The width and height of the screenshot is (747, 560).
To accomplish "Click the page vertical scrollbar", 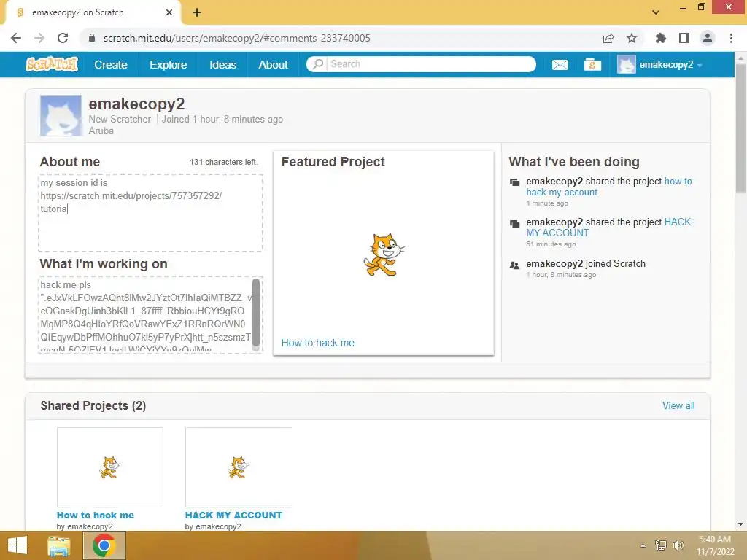I will tap(740, 128).
